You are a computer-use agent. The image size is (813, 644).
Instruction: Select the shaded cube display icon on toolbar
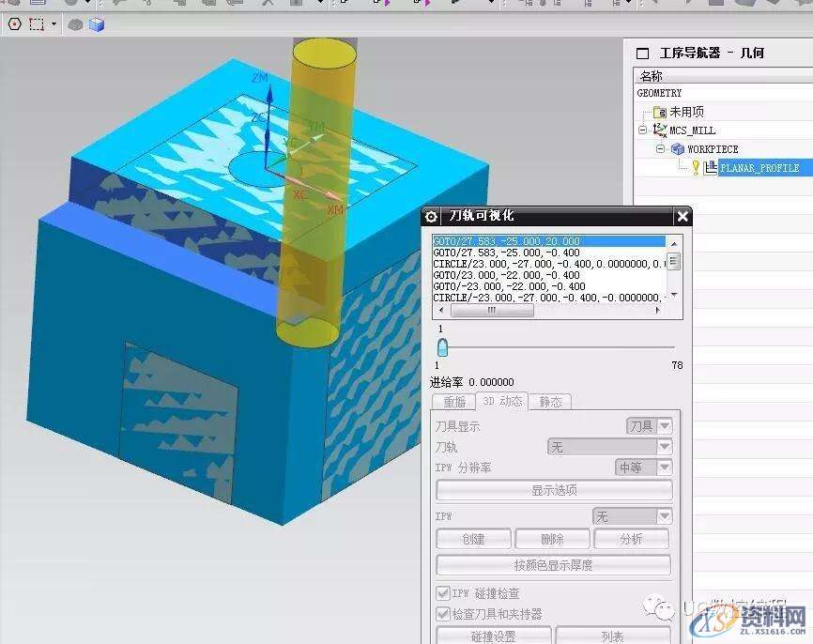tap(77, 23)
